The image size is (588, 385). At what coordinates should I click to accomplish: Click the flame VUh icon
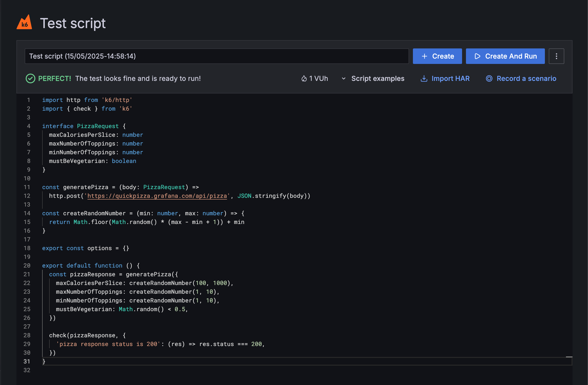[304, 78]
